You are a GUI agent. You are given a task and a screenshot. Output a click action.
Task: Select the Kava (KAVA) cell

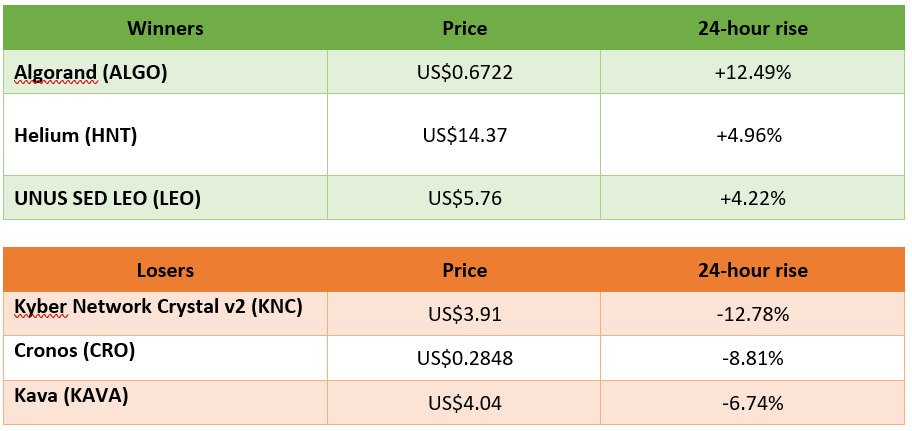pos(165,402)
